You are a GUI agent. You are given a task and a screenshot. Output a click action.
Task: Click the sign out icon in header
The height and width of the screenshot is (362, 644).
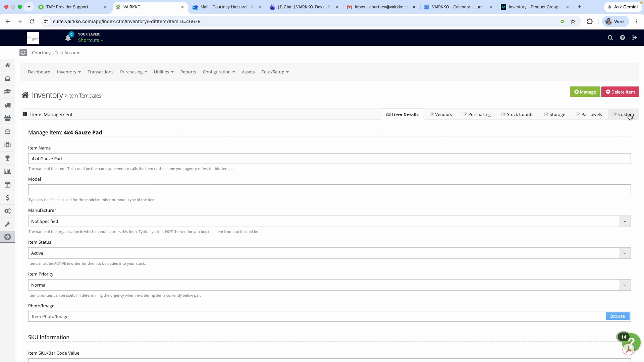click(x=634, y=38)
